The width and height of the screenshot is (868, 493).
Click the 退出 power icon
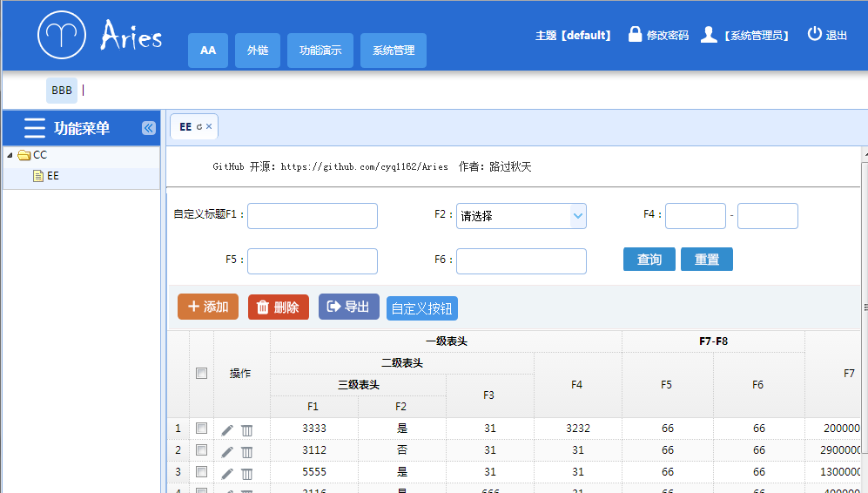pyautogui.click(x=814, y=34)
